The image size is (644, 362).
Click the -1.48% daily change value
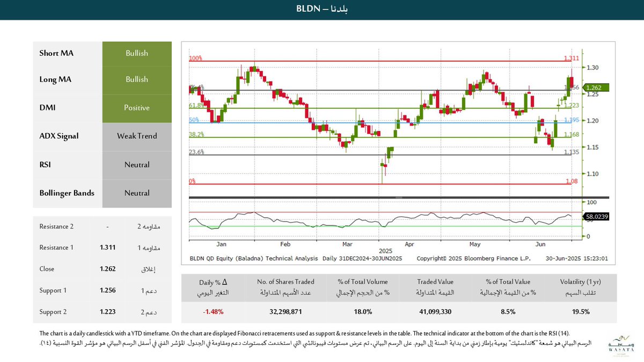pyautogui.click(x=213, y=312)
